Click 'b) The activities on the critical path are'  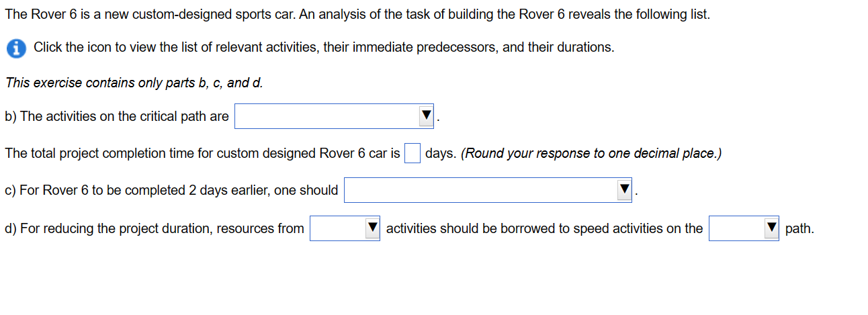click(x=117, y=116)
